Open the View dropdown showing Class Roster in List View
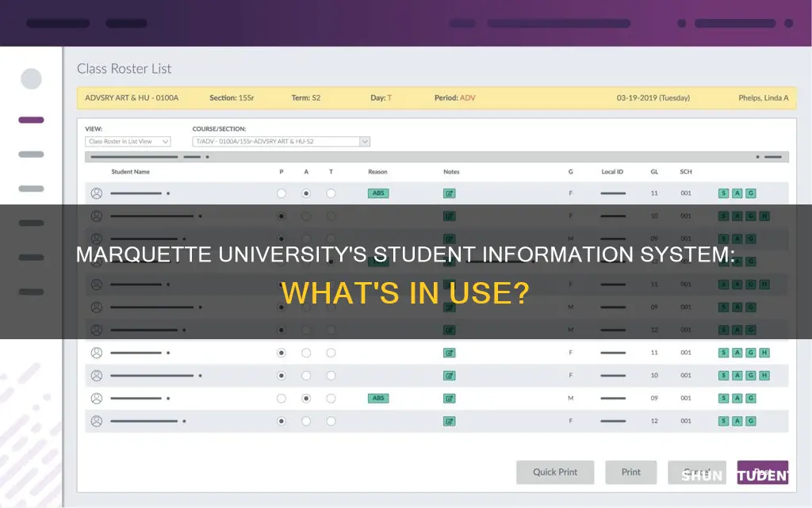This screenshot has width=812, height=508. click(x=128, y=141)
